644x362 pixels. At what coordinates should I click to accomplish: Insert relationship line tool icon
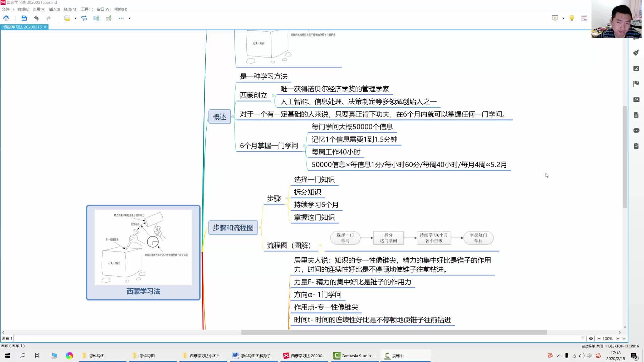(x=84, y=18)
